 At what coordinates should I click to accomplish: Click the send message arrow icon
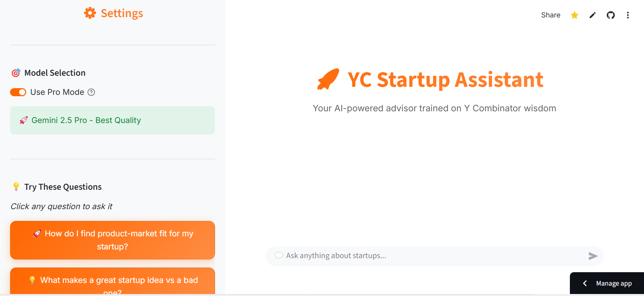[593, 256]
